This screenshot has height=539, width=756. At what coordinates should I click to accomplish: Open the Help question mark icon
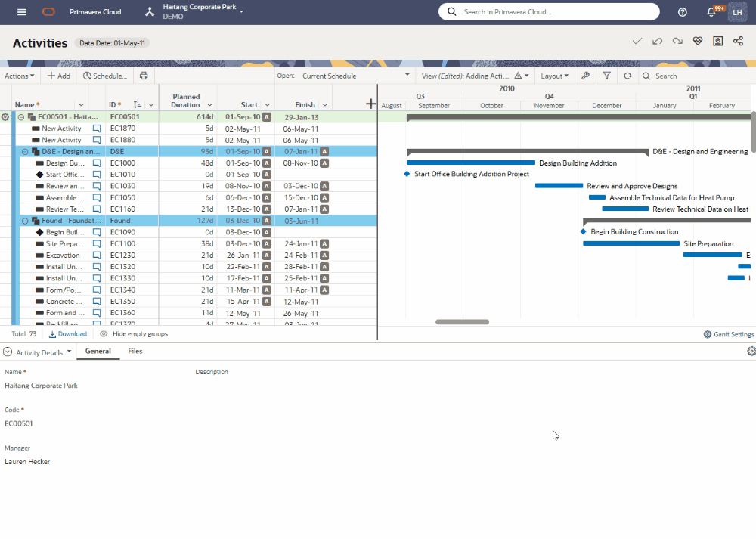coord(682,12)
